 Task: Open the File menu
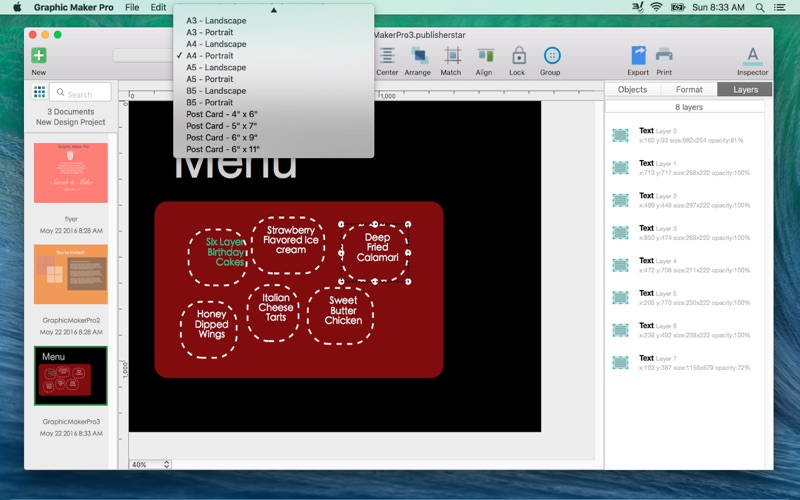(x=132, y=7)
